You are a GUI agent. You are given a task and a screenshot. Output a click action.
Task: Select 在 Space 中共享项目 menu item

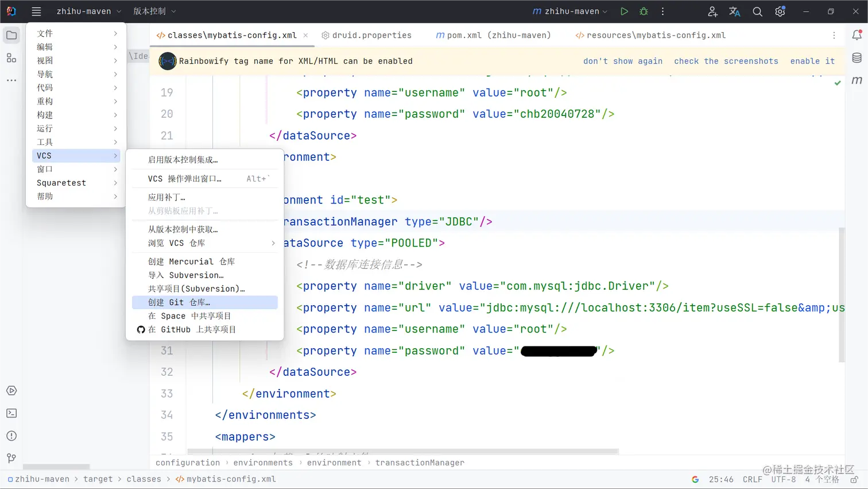pos(205,316)
